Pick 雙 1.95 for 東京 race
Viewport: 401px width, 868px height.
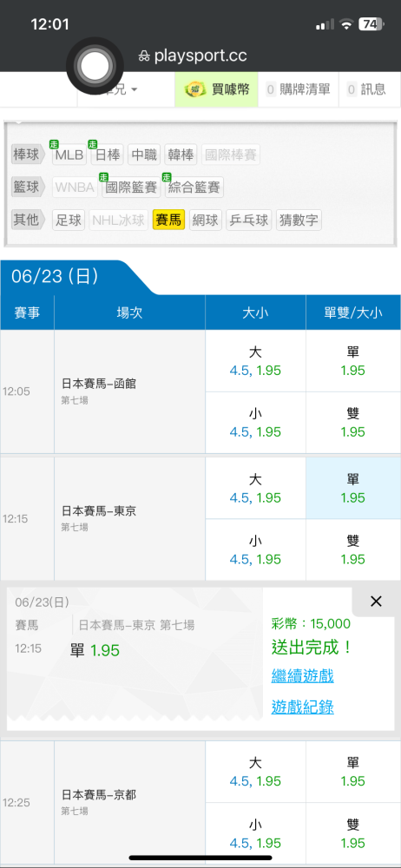352,549
